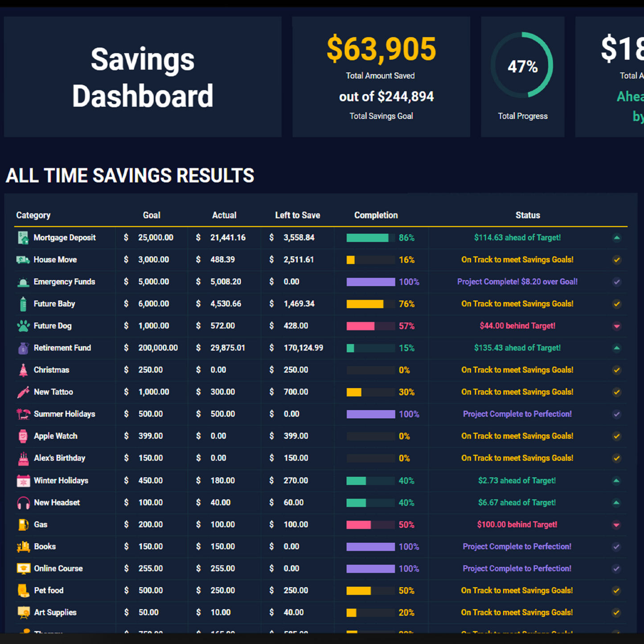Click the Summer Holidays 100% completion label
Screen dimensions: 644x644
point(409,414)
